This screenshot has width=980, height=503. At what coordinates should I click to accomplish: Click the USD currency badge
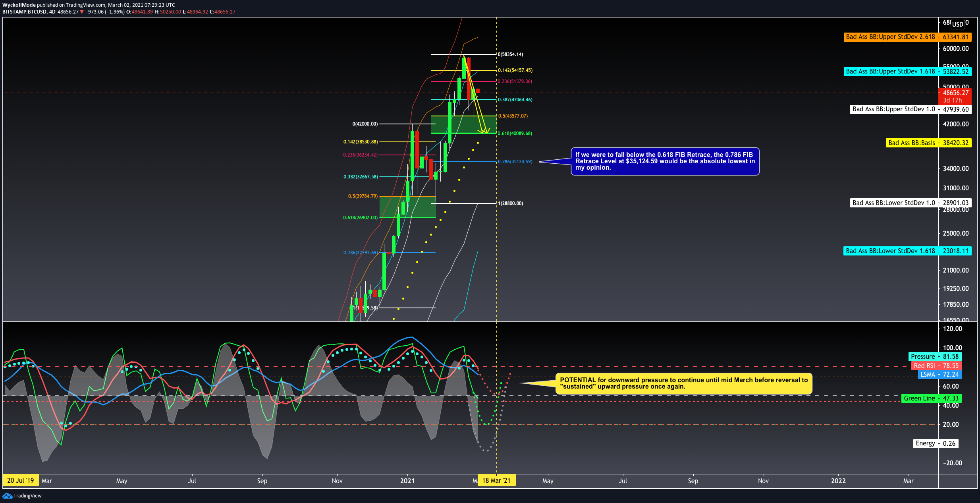958,24
